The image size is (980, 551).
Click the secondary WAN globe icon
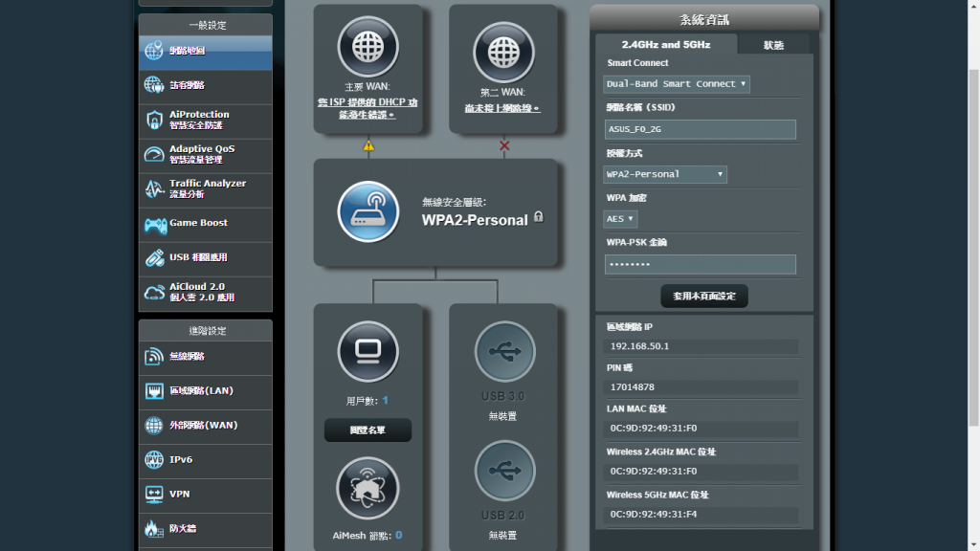pyautogui.click(x=503, y=53)
